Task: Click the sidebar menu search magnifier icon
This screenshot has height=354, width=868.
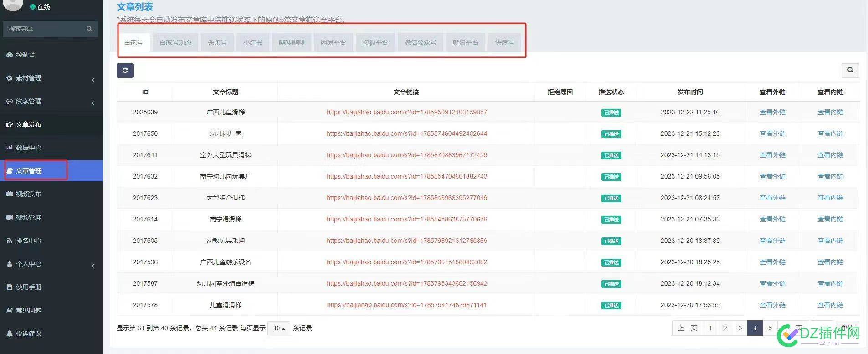Action: [x=89, y=29]
